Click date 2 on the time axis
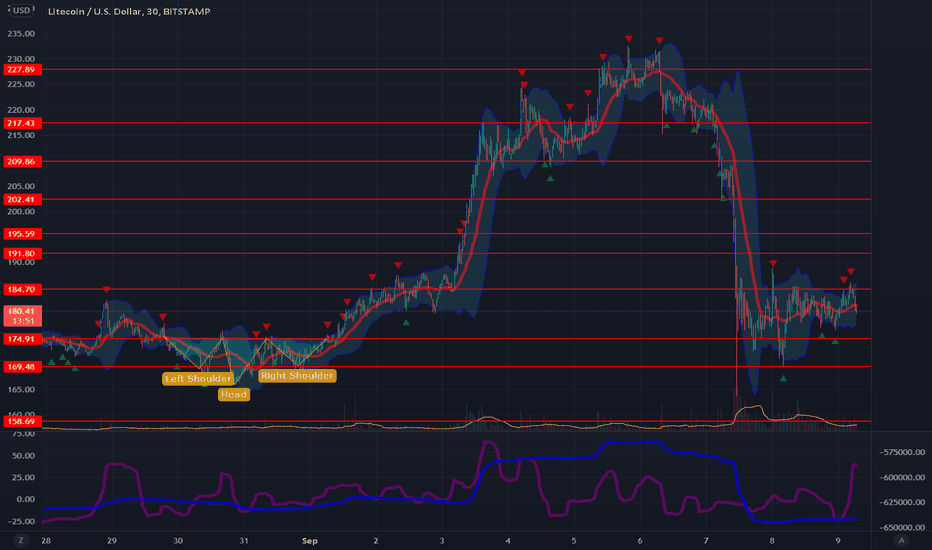This screenshot has width=932, height=550. tap(376, 540)
